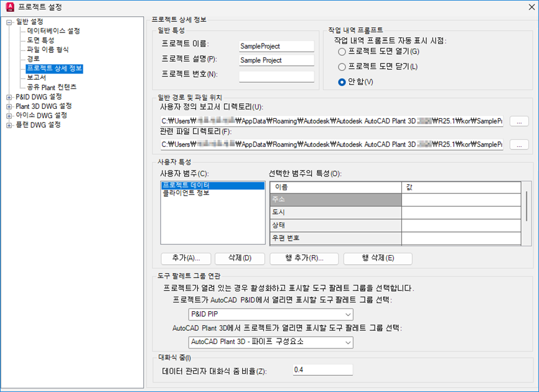The image size is (539, 392).
Task: Select 프로젝트 도면 닫기(L) radio option
Action: (x=378, y=67)
